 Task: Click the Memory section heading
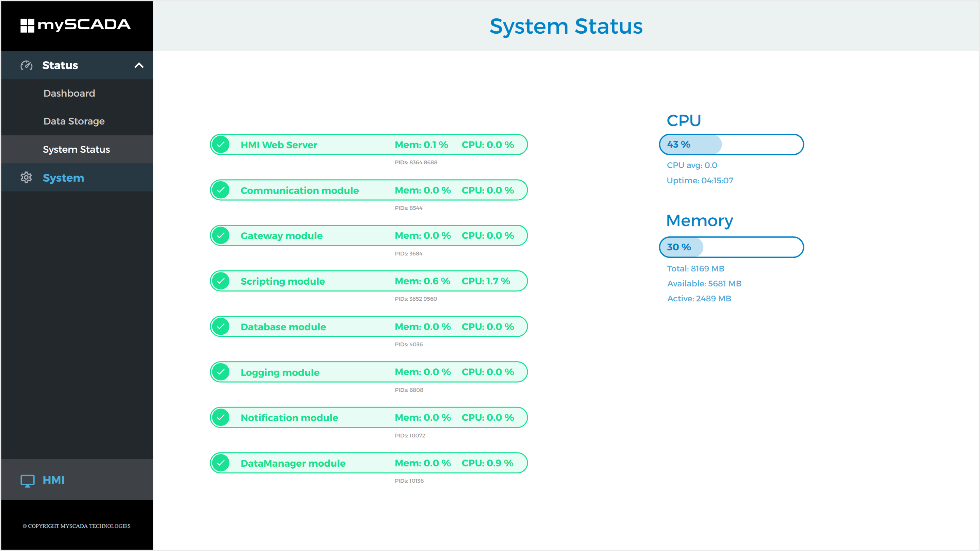click(x=700, y=221)
